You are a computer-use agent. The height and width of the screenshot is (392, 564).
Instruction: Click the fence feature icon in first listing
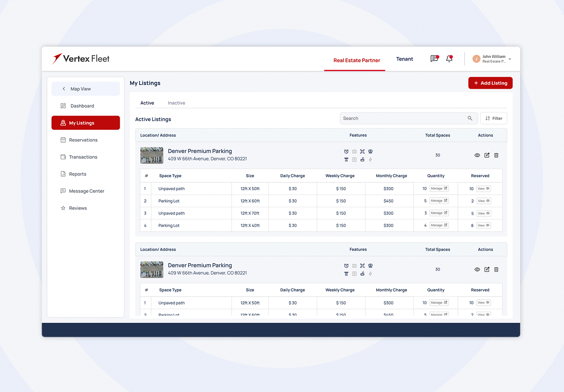pos(354,151)
